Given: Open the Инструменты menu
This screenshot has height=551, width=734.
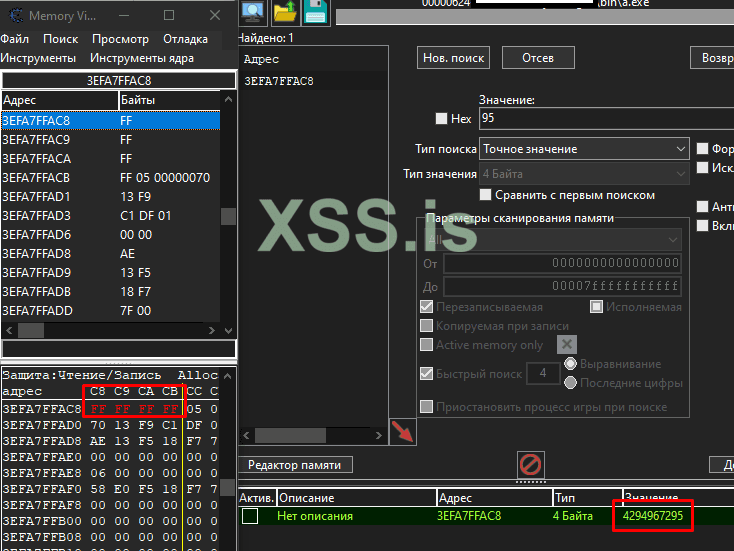Looking at the screenshot, I should tap(38, 58).
